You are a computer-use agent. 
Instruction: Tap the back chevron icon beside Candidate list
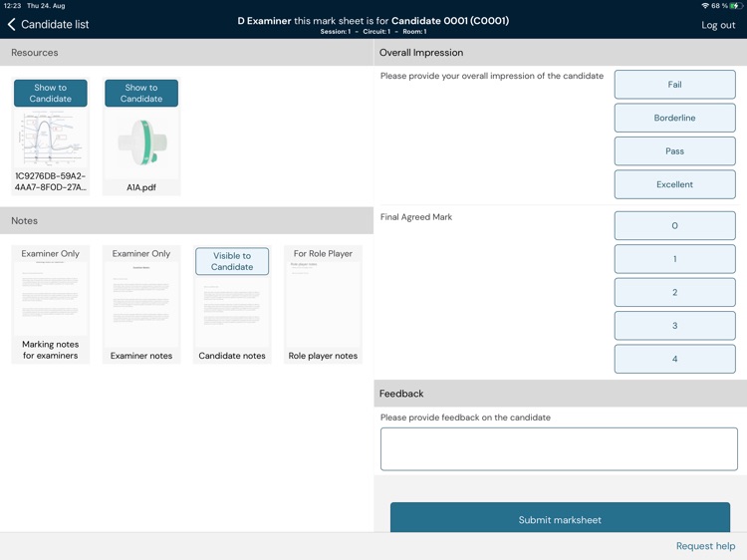[11, 24]
